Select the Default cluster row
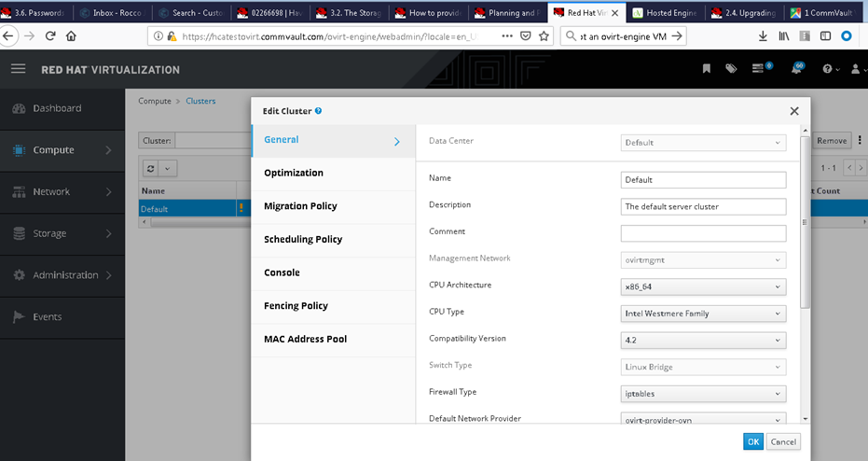868x461 pixels. 188,209
